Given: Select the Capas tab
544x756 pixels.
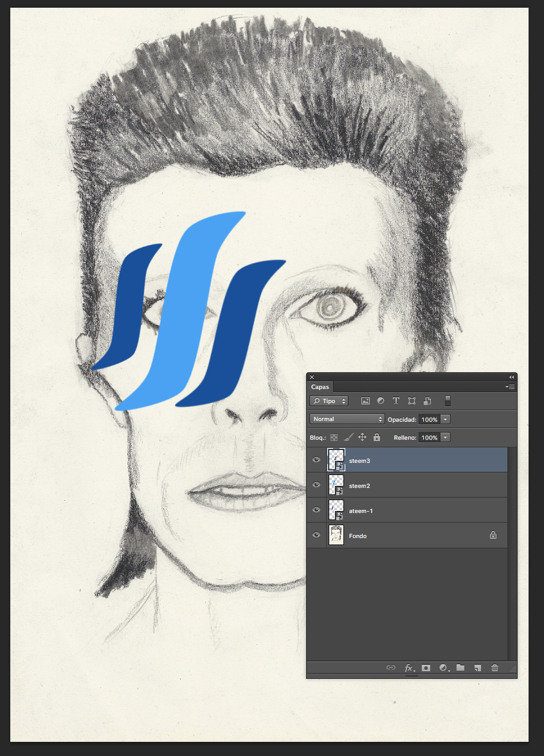Looking at the screenshot, I should pyautogui.click(x=320, y=387).
